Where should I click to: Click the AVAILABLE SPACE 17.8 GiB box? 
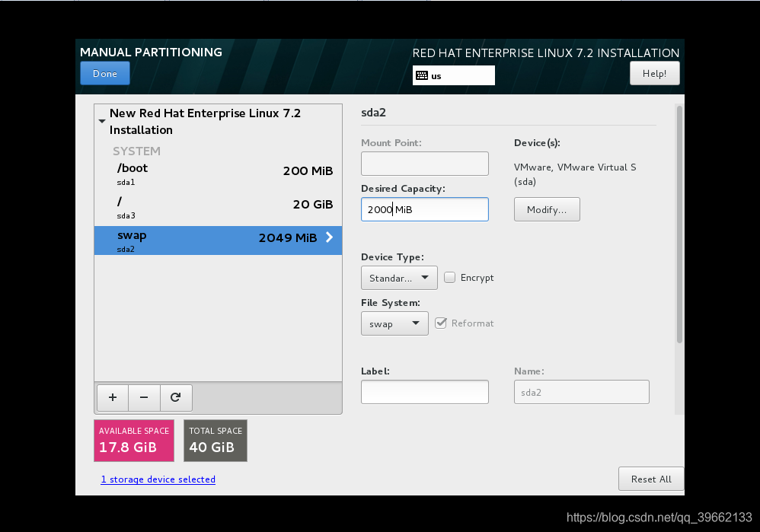[134, 441]
